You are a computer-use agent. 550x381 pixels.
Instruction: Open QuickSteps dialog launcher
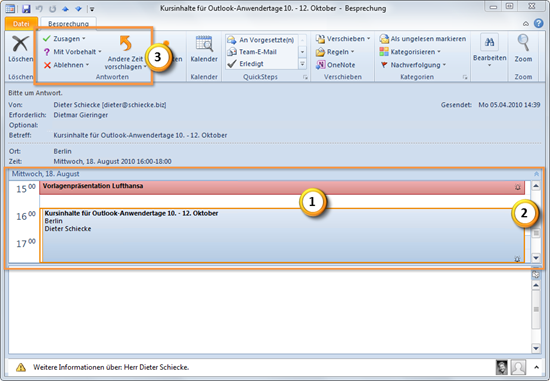click(x=305, y=77)
